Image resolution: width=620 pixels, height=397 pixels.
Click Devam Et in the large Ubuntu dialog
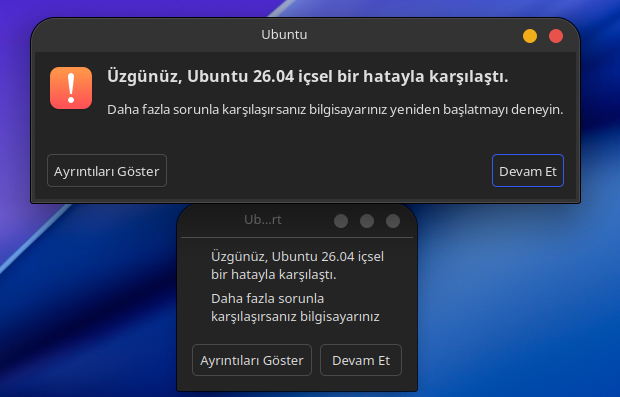[x=527, y=171]
